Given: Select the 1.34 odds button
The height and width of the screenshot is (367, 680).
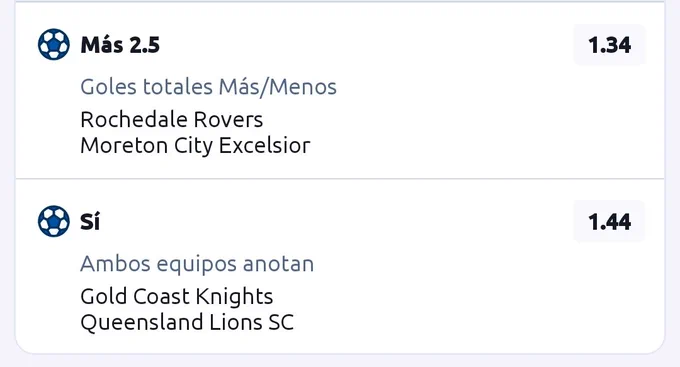Looking at the screenshot, I should coord(609,45).
